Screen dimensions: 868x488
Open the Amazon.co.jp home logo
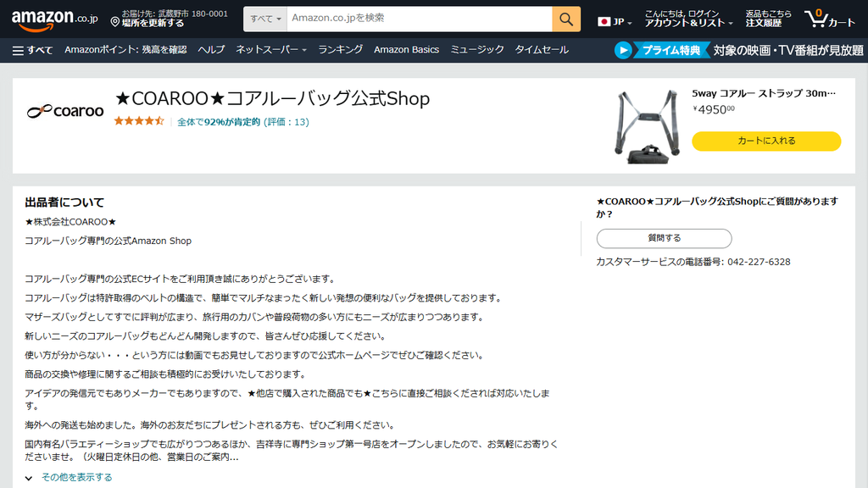(x=55, y=20)
